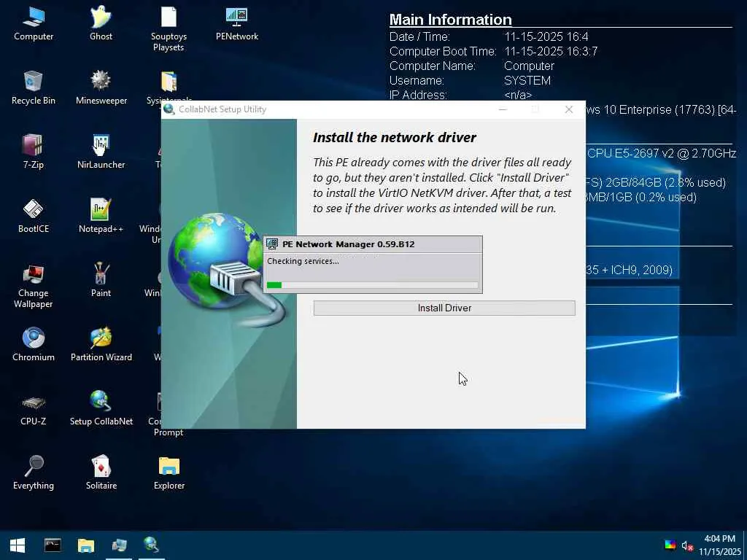The image size is (747, 560).
Task: Open the Explorer desktop icon
Action: 169,472
